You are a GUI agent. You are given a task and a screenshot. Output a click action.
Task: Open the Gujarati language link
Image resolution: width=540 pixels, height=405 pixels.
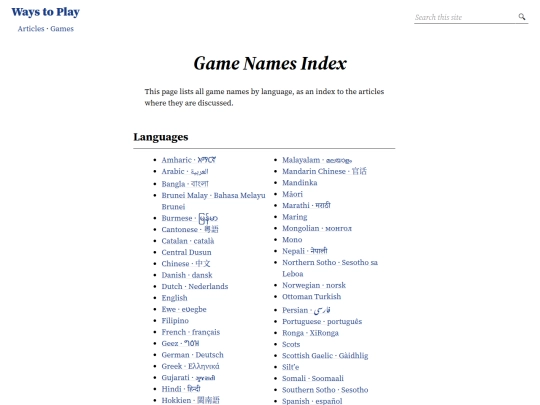pos(188,377)
